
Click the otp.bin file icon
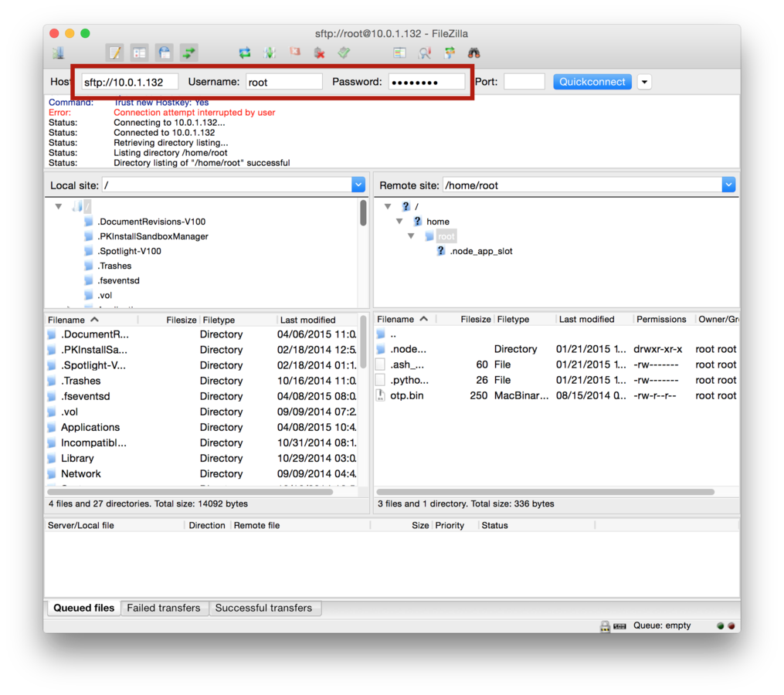[x=381, y=395]
